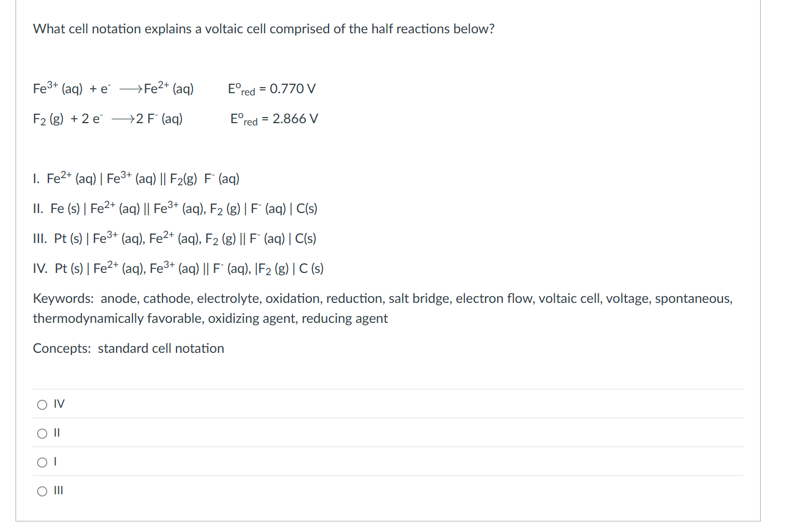Screen dimensions: 799x532
Task: Click the F2 half reaction equation
Action: click(108, 118)
